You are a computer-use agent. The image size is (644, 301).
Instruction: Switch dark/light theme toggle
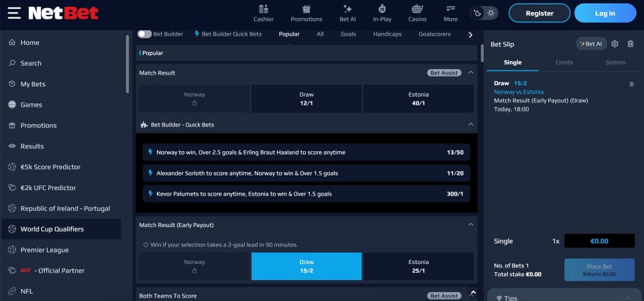pos(485,13)
